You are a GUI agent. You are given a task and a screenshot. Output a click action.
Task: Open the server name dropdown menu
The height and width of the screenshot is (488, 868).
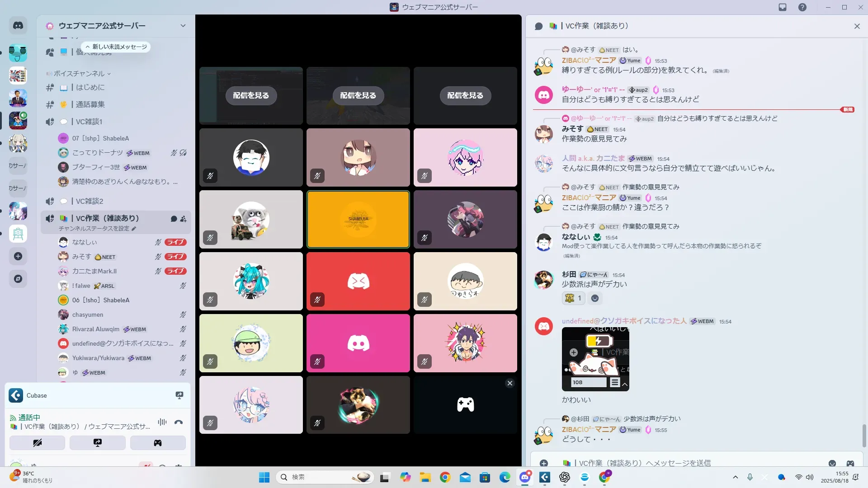183,26
